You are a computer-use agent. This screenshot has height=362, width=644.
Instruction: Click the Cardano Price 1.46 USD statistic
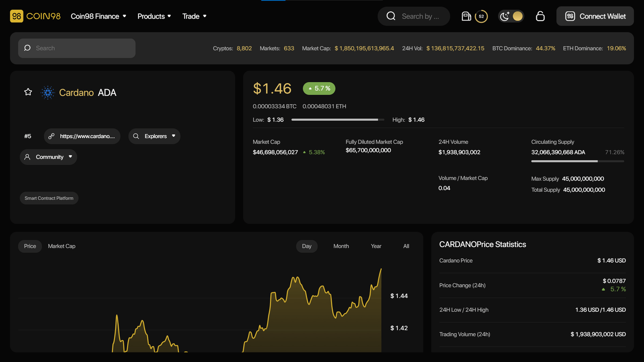[611, 261]
